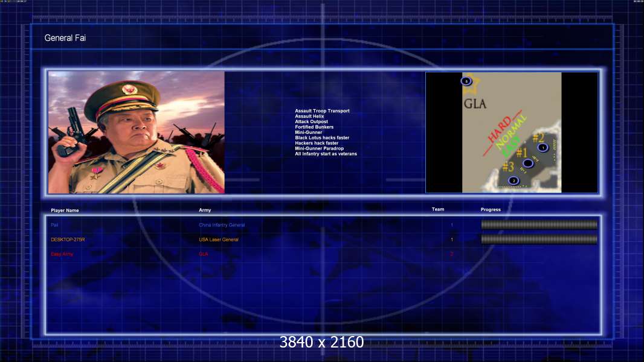Click USA Laser General army entry
Image resolution: width=644 pixels, height=362 pixels.
point(219,240)
